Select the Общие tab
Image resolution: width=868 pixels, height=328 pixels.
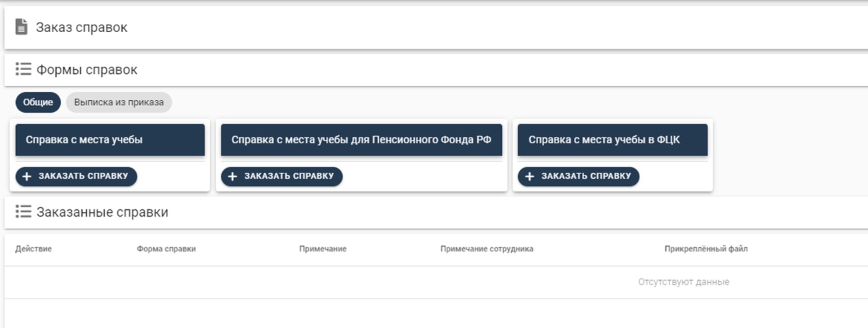click(x=38, y=103)
